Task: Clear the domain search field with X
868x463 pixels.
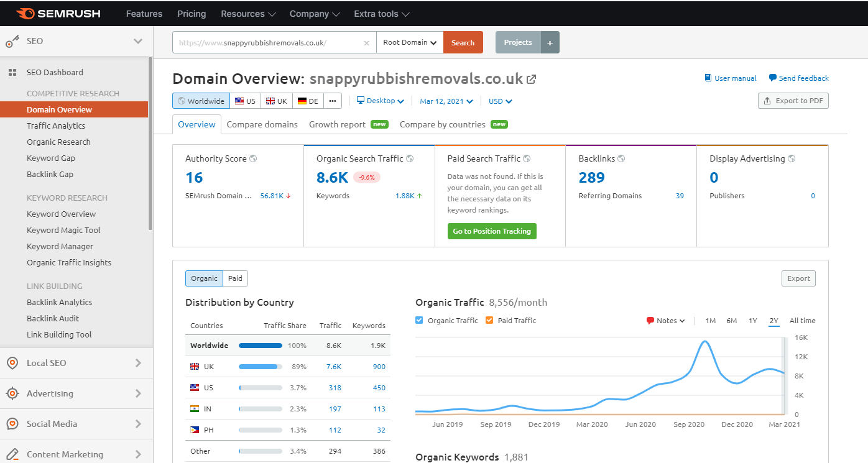Action: click(x=366, y=43)
